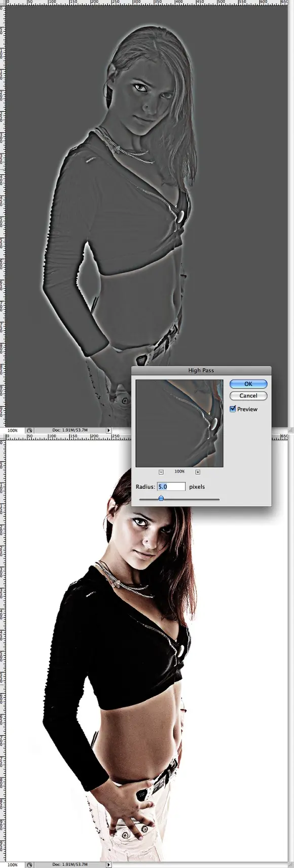Cancel the High Pass filter dialog

point(248,396)
